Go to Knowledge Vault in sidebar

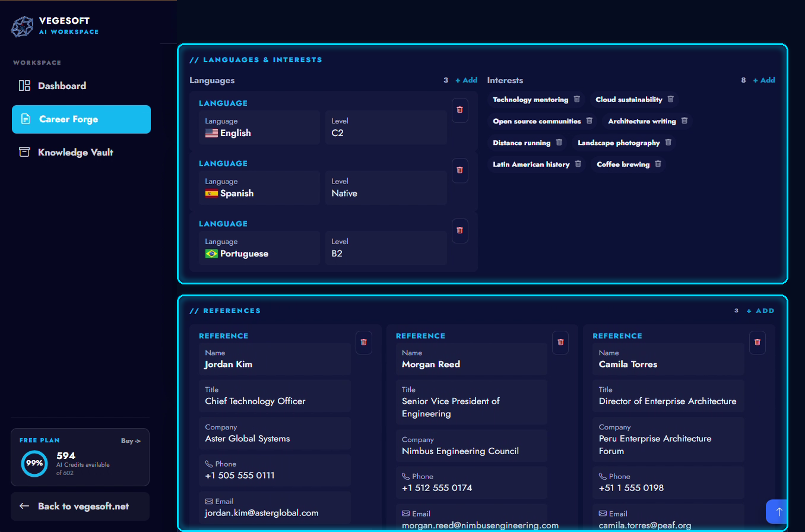click(x=81, y=153)
